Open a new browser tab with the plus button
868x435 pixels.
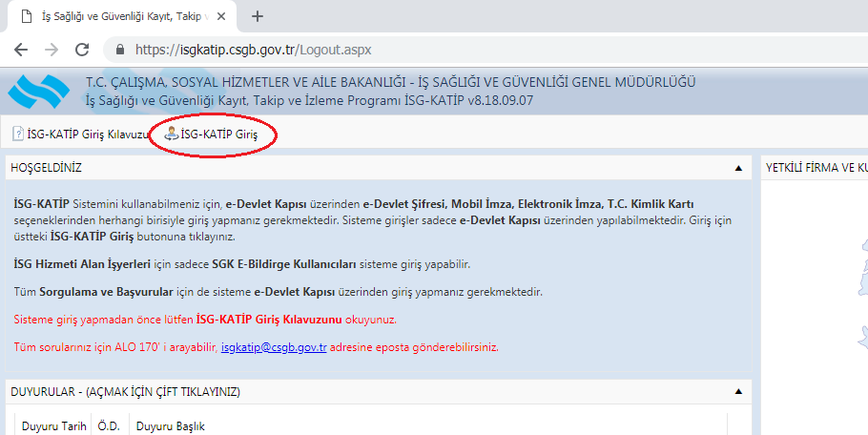257,16
